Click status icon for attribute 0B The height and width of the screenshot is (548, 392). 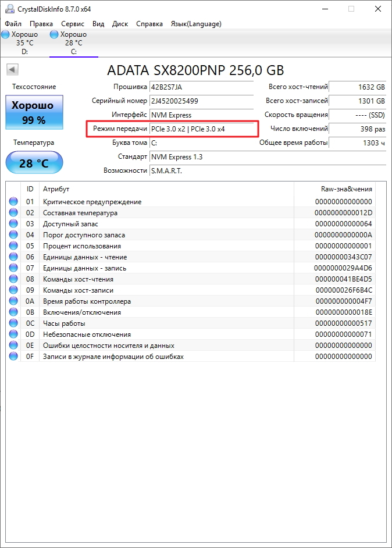coord(13,312)
